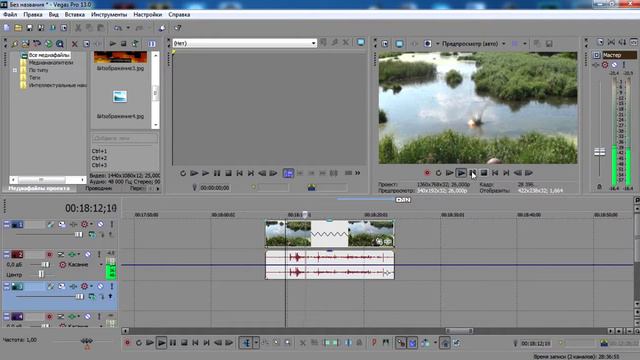Toggle master bus mute in mixer
Viewport: 640px width, 360px height.
(614, 65)
